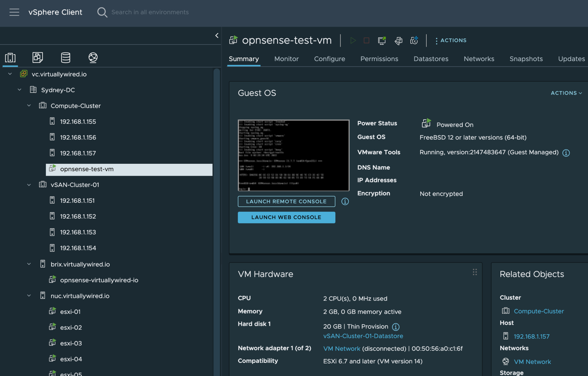Collapse vc.virtuallywired.io tree node
Viewport: 588px width, 376px height.
point(10,74)
